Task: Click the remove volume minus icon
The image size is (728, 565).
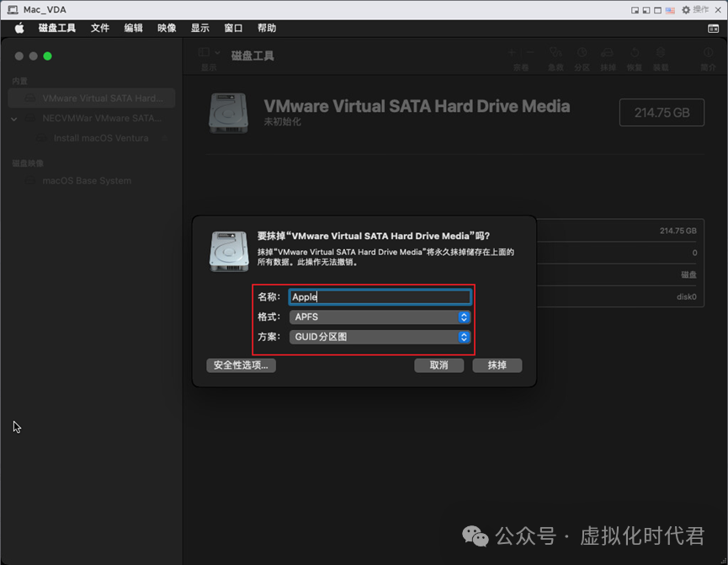Action: 529,52
